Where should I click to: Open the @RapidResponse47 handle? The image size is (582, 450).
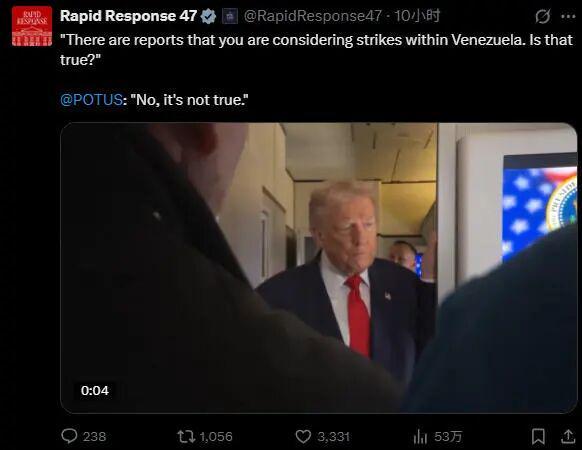pyautogui.click(x=313, y=16)
